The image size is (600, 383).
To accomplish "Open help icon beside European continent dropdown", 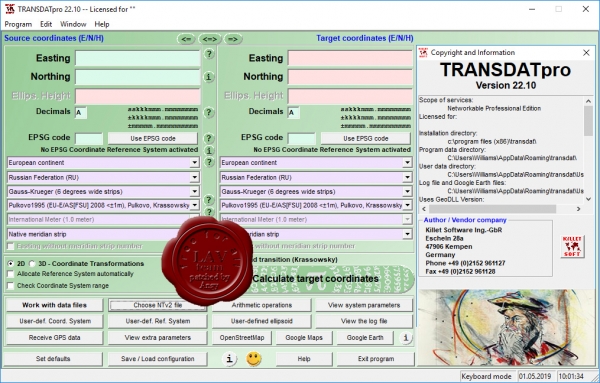I will click(209, 162).
